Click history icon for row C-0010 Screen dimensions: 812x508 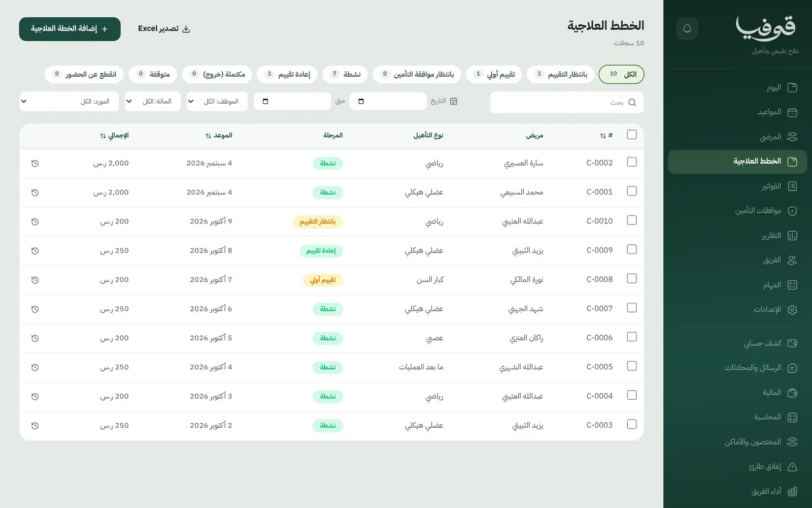click(x=35, y=222)
